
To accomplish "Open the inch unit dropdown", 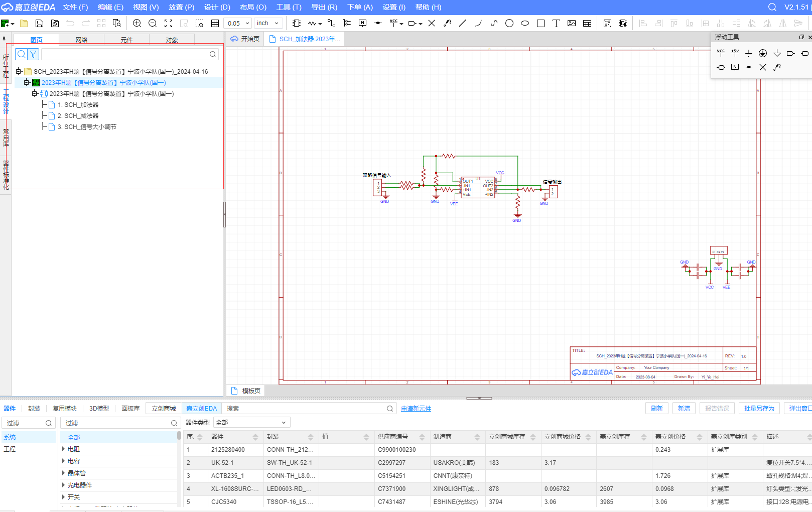I will tap(268, 23).
